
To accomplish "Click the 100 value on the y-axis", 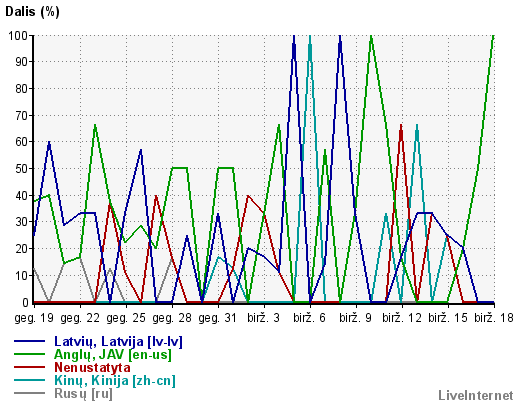I will coord(18,35).
